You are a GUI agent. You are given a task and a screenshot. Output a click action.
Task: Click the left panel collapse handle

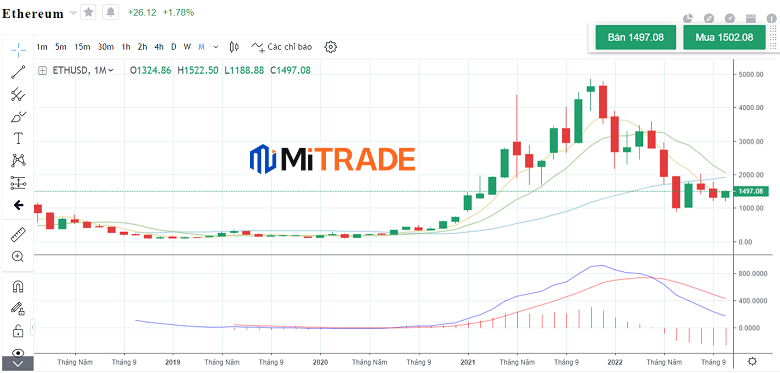pos(33,327)
